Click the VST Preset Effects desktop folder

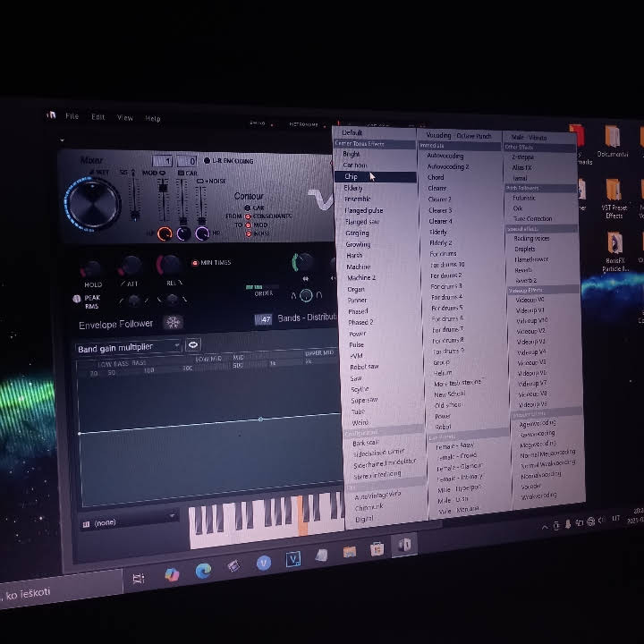click(614, 199)
